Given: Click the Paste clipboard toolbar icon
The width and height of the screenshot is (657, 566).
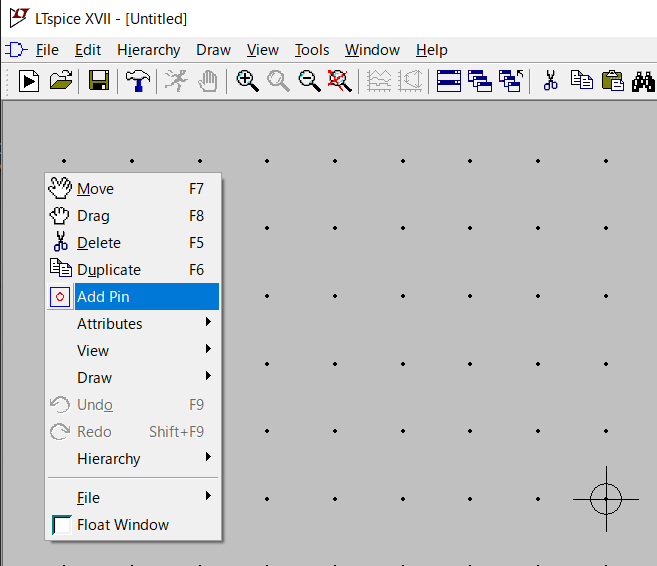Looking at the screenshot, I should tap(612, 81).
